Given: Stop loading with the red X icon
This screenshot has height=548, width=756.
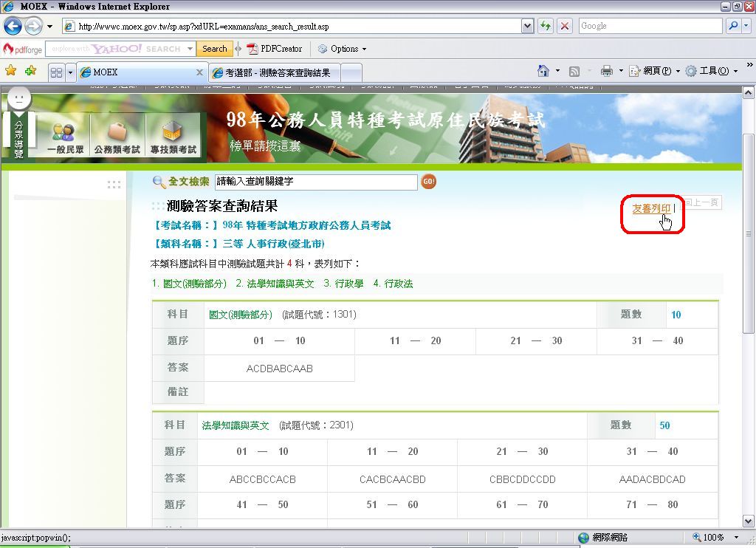Looking at the screenshot, I should tap(565, 26).
